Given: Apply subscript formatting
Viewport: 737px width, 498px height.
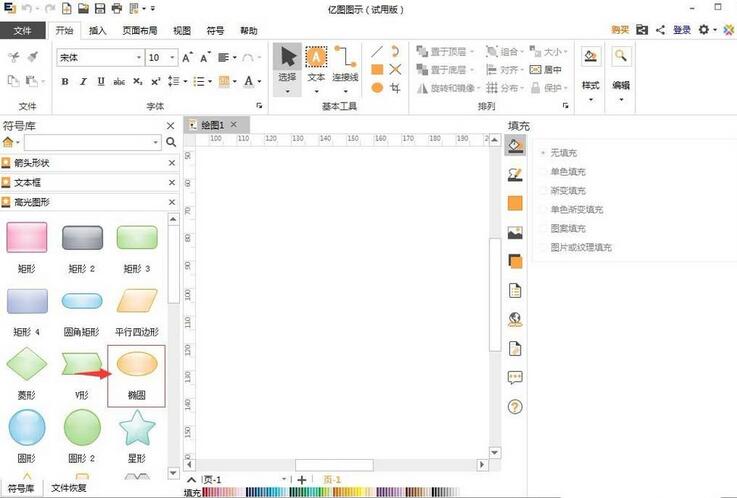Looking at the screenshot, I should 137,81.
